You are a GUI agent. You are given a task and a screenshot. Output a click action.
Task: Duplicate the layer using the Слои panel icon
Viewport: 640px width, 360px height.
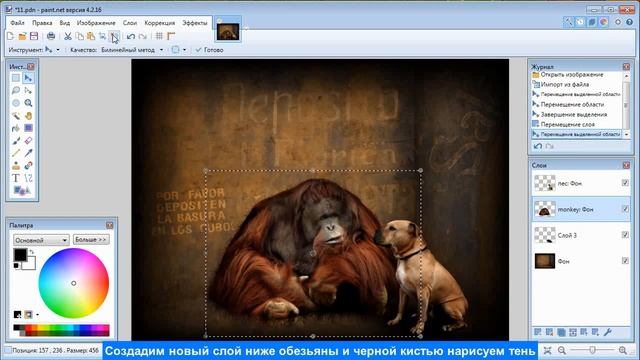[561, 332]
